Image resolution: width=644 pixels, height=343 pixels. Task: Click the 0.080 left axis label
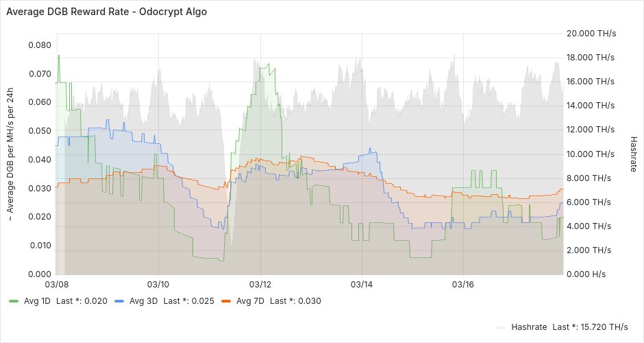[39, 45]
